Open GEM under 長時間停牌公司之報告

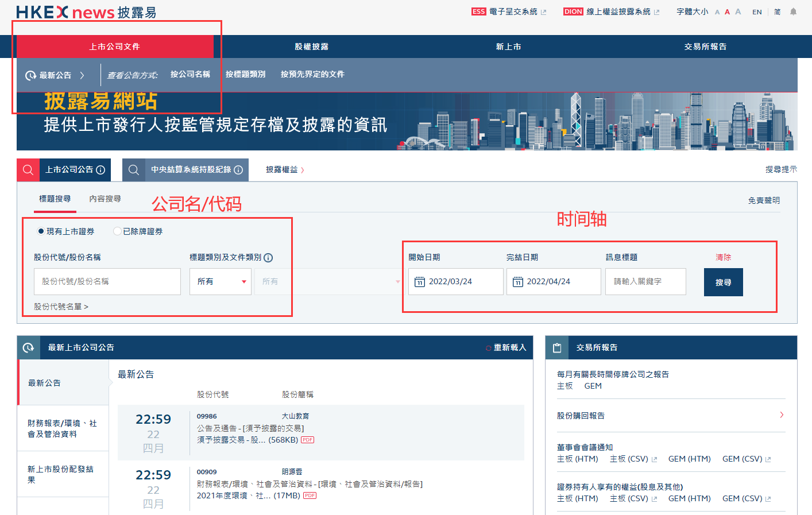(593, 386)
